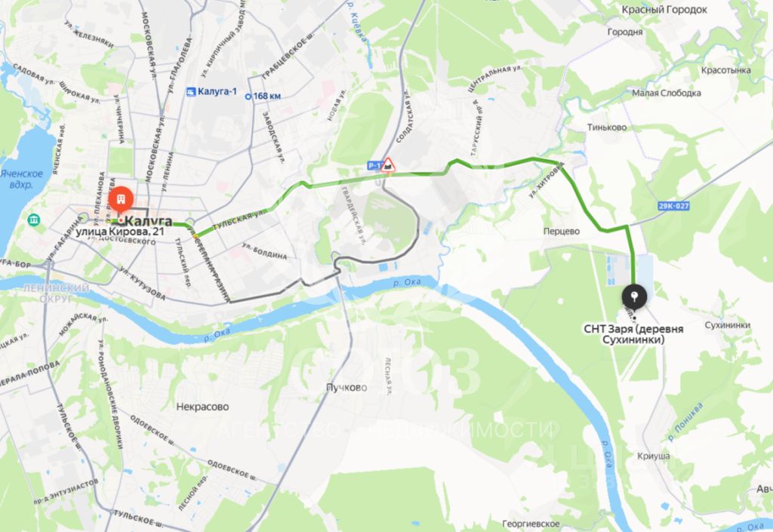The width and height of the screenshot is (773, 532).
Task: Select the улица Кирова, 21 label
Action: point(120,231)
